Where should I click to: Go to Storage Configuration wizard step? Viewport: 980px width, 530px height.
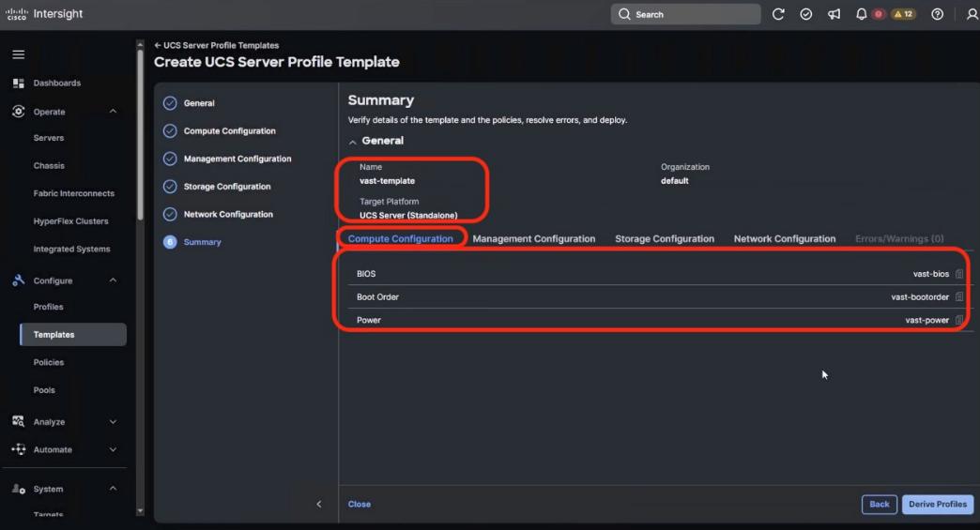tap(227, 186)
